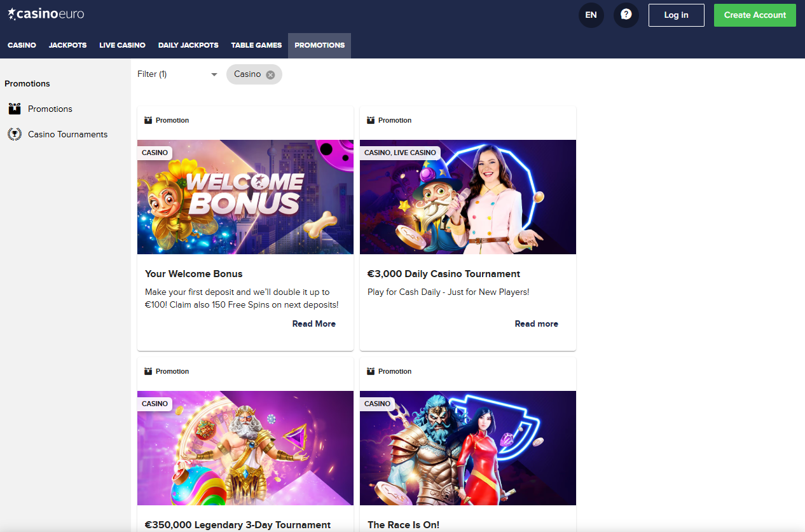Click the Log in button
Screen dimensions: 805x532
pyautogui.click(x=677, y=15)
